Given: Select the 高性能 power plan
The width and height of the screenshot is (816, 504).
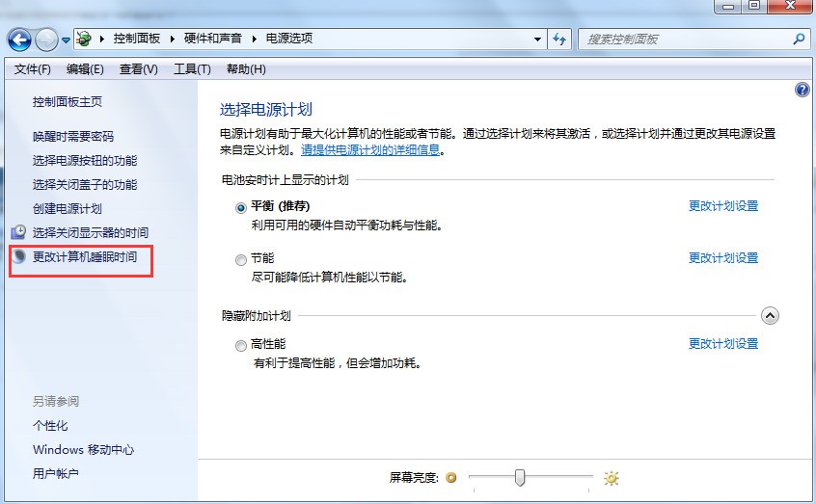Looking at the screenshot, I should click(x=240, y=345).
